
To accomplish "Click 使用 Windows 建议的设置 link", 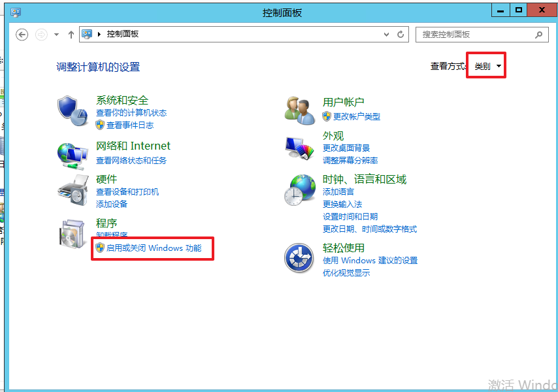I will pyautogui.click(x=370, y=261).
